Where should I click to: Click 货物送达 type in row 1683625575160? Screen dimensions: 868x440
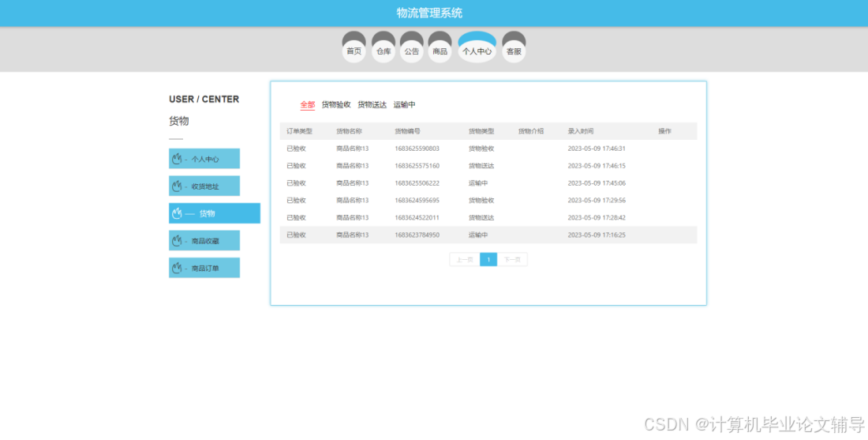(x=481, y=166)
